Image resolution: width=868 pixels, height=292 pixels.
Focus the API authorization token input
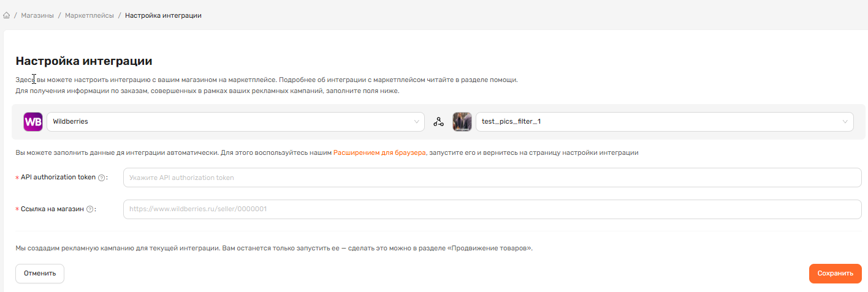pos(492,178)
